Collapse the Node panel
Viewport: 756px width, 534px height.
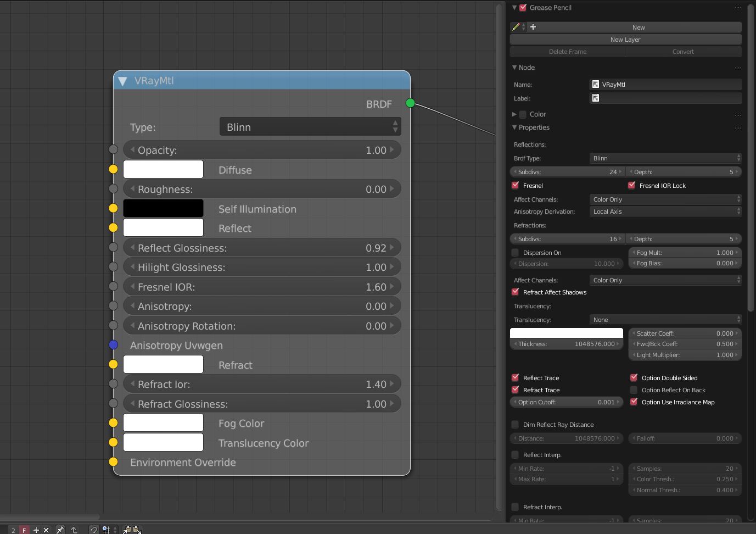pyautogui.click(x=514, y=68)
